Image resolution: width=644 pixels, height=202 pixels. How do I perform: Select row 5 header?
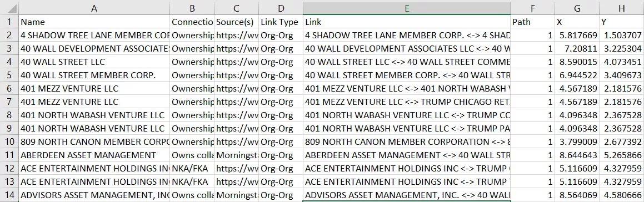[9, 75]
